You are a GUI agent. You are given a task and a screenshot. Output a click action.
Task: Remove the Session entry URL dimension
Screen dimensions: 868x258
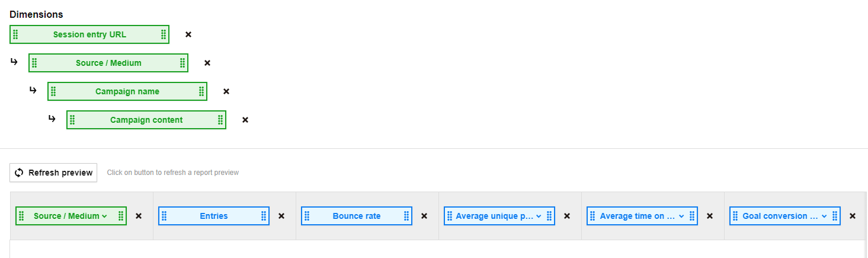tap(188, 34)
